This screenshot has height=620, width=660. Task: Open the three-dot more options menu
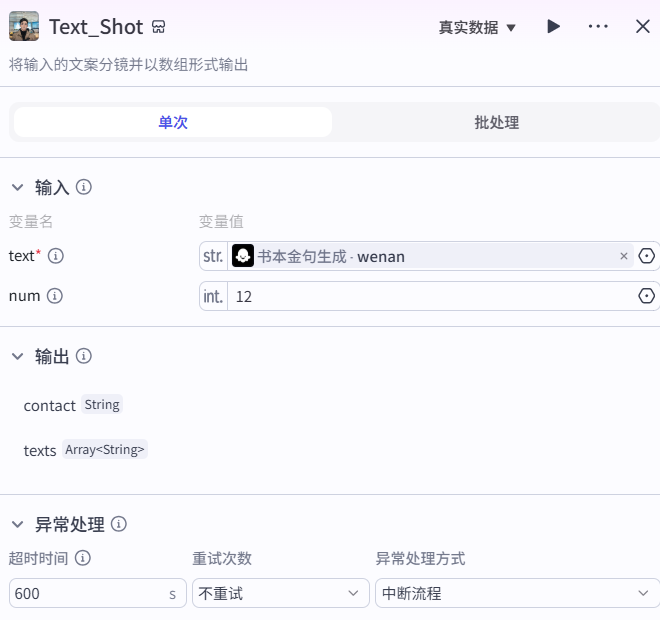tap(598, 27)
